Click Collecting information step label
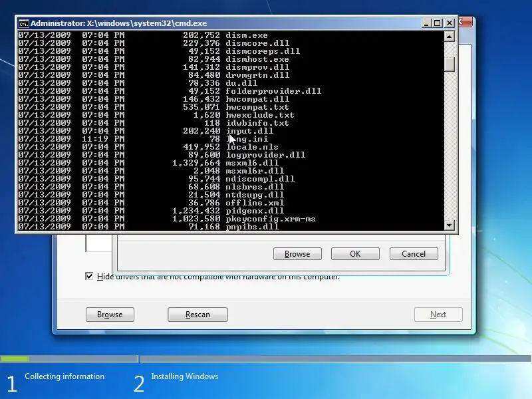Image resolution: width=532 pixels, height=399 pixels. (x=65, y=376)
